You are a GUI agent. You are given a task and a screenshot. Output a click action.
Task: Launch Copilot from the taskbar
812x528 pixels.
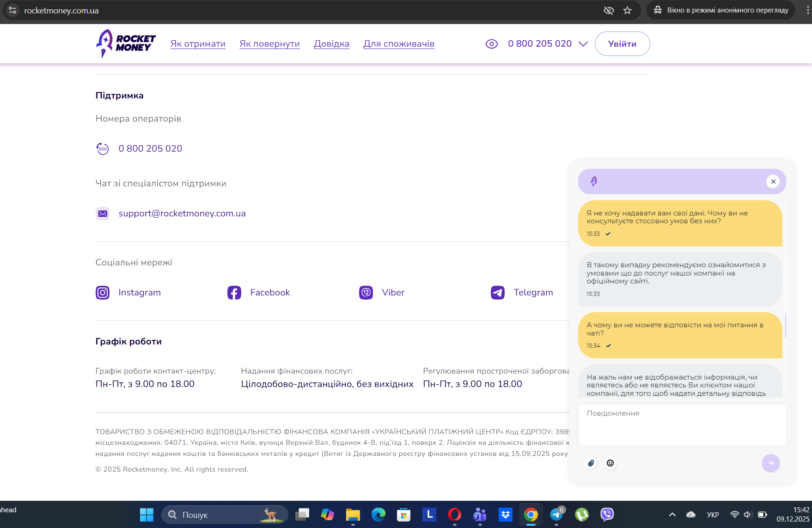[x=328, y=515]
